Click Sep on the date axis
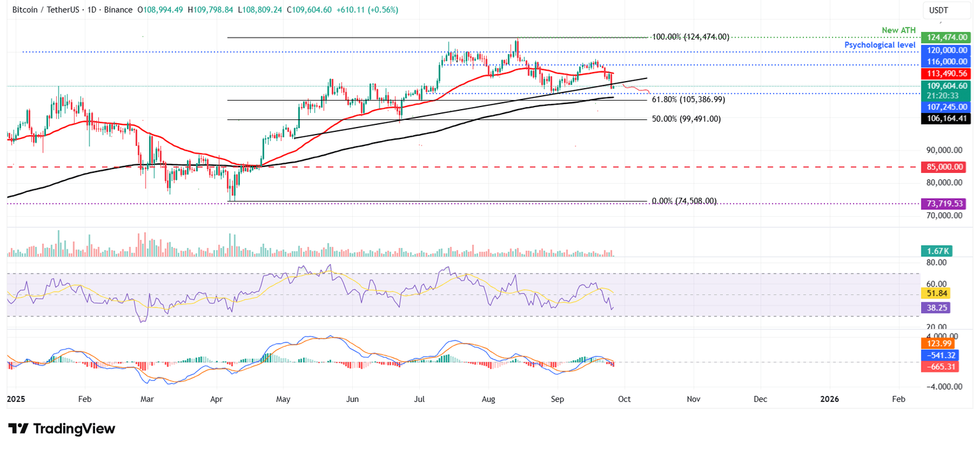Screen dimensions: 980x449 coord(557,399)
